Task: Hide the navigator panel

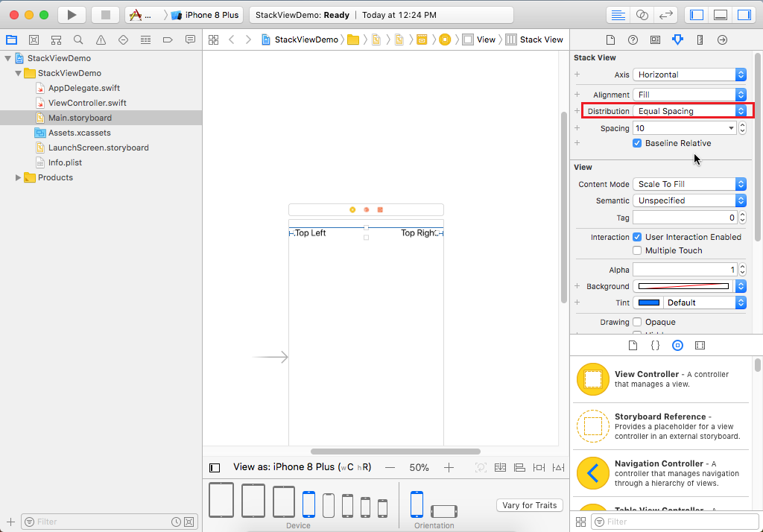Action: (x=697, y=15)
